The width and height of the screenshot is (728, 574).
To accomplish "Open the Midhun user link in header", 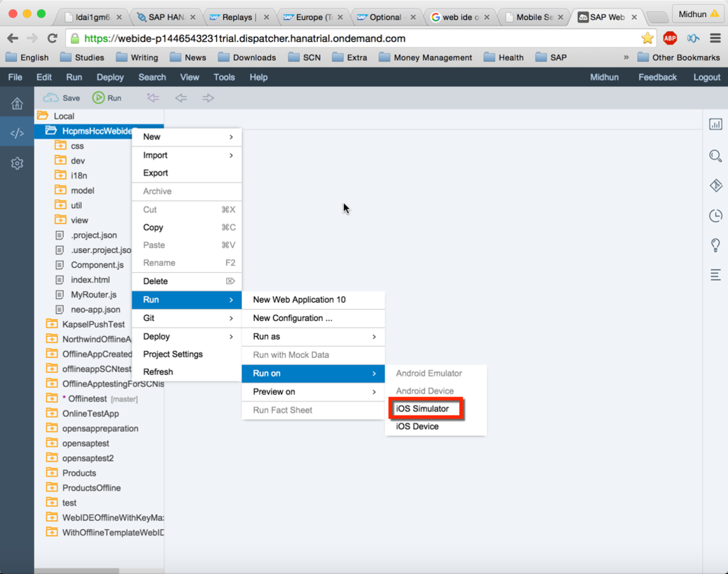I will tap(604, 77).
